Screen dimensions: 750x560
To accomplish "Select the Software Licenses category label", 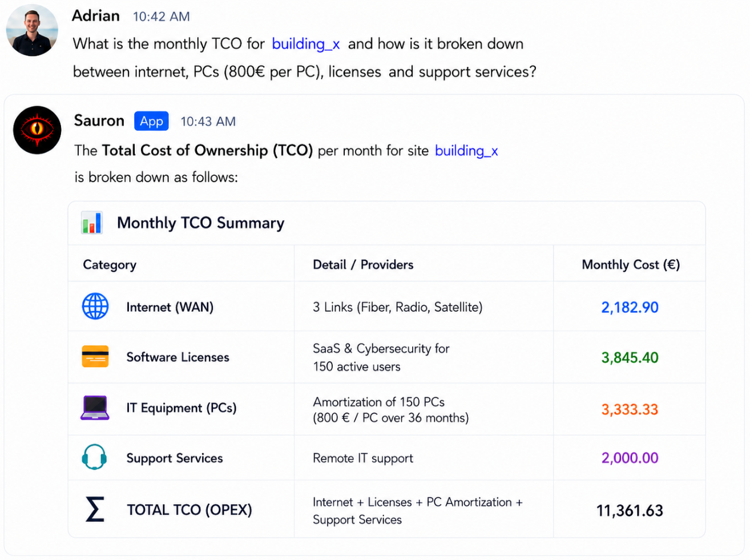I will [178, 357].
